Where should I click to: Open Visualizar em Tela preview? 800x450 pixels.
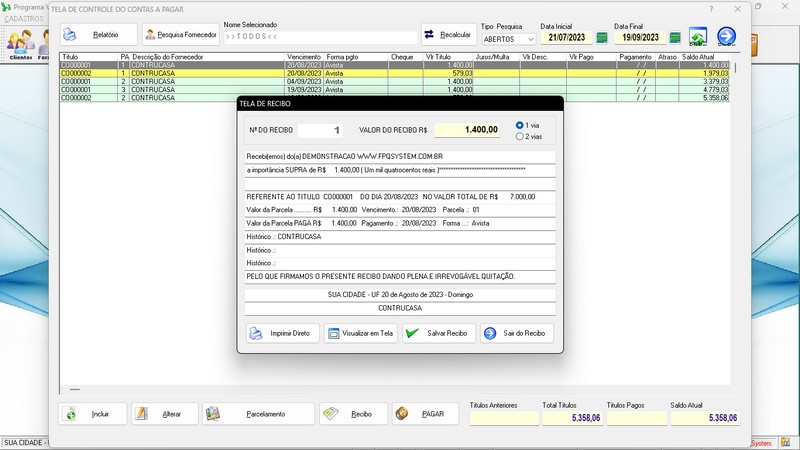point(360,333)
